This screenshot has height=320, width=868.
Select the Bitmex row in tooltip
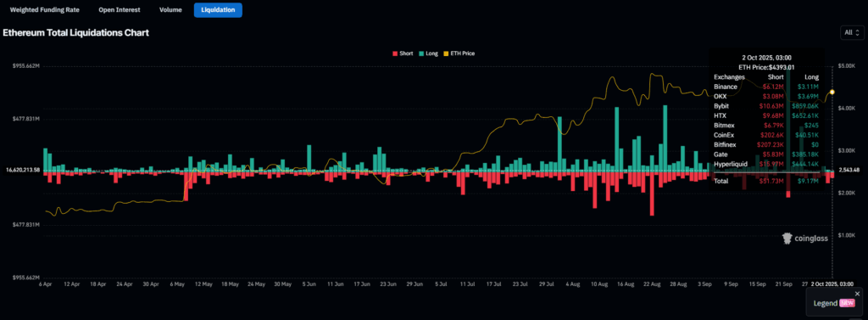766,126
